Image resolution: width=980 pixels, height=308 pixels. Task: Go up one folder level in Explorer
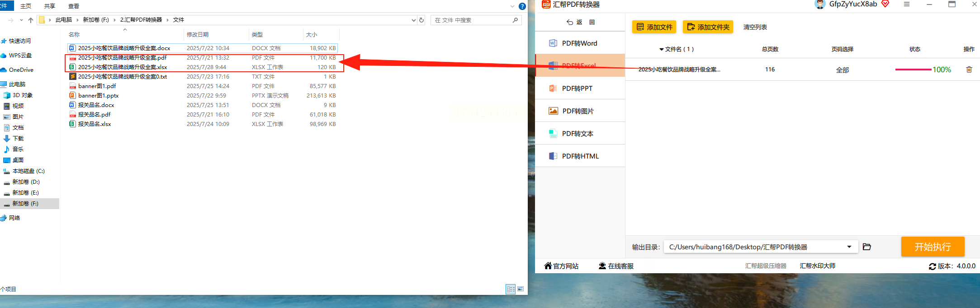coord(31,20)
